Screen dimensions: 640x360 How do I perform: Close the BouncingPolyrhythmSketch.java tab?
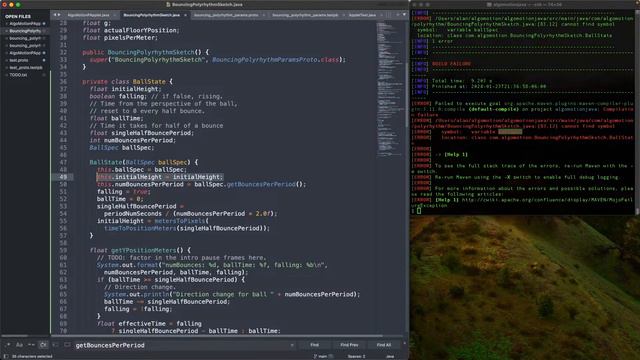[x=185, y=15]
